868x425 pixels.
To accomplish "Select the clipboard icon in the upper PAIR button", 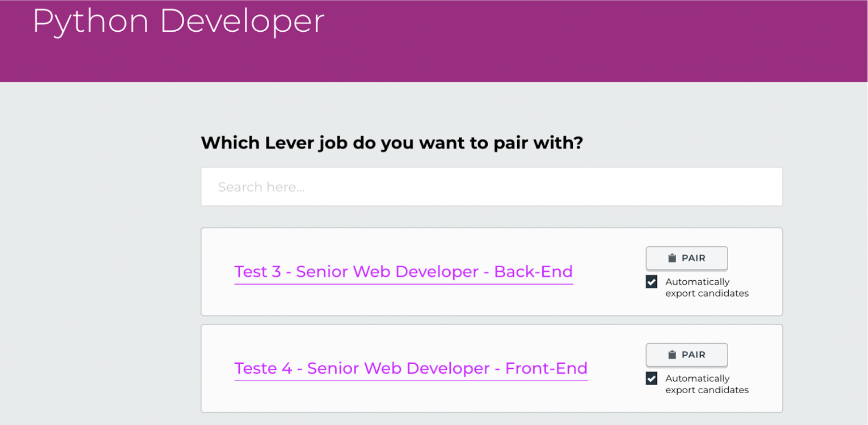I will (x=671, y=258).
